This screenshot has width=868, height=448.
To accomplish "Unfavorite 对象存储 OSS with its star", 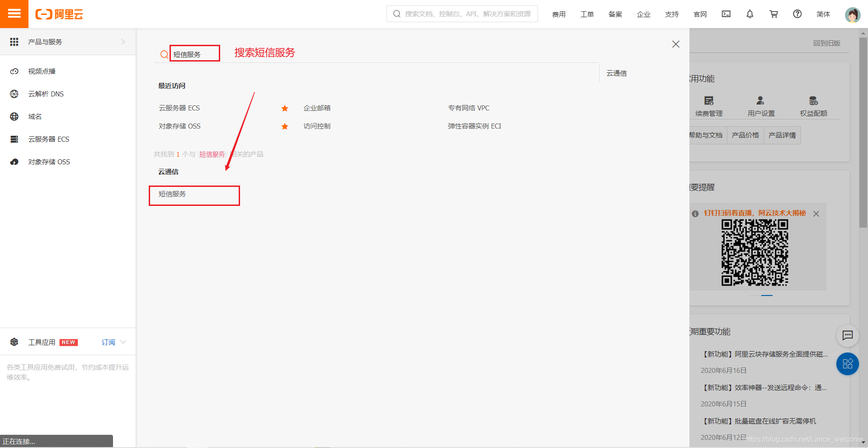I will 285,126.
